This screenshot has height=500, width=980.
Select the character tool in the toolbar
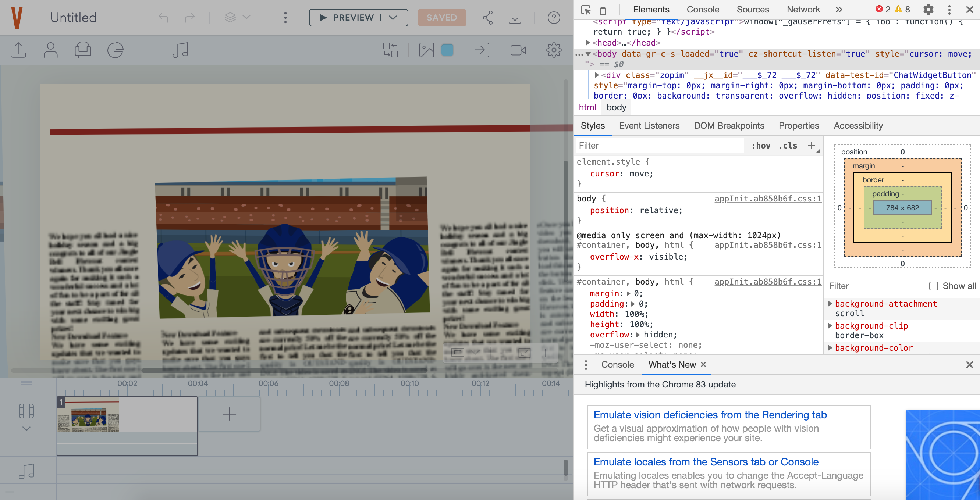click(51, 50)
